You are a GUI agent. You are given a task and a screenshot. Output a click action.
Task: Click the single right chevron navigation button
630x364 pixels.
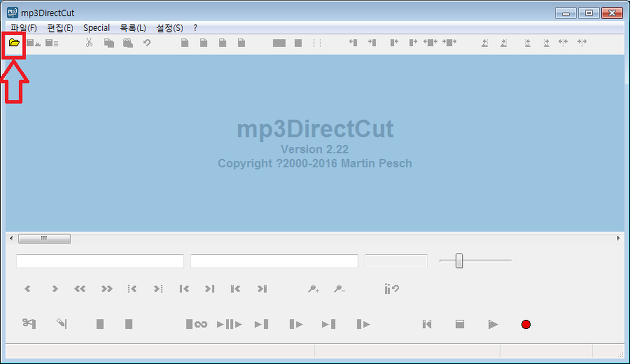tap(55, 288)
